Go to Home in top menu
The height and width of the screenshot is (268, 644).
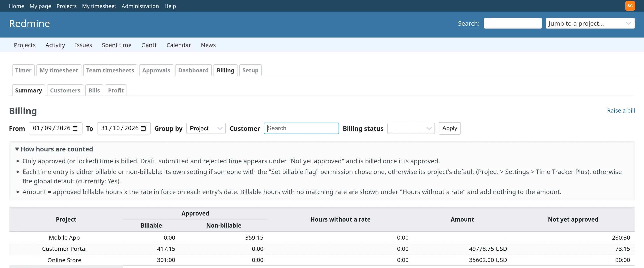17,6
